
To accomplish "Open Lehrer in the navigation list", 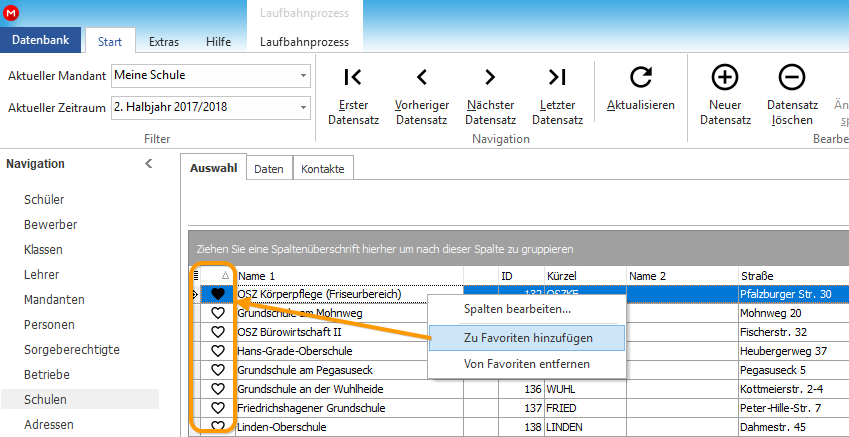I will click(x=42, y=275).
